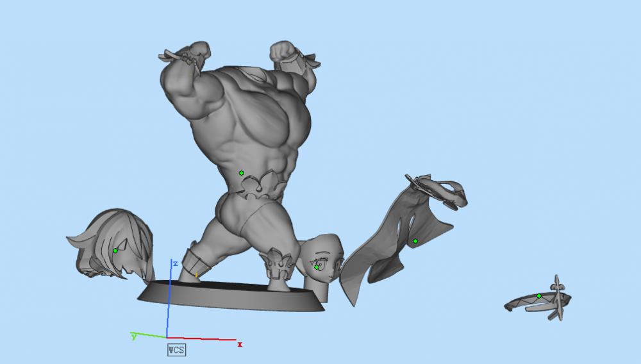
Task: Click the green point on the cape
Action: pyautogui.click(x=415, y=241)
